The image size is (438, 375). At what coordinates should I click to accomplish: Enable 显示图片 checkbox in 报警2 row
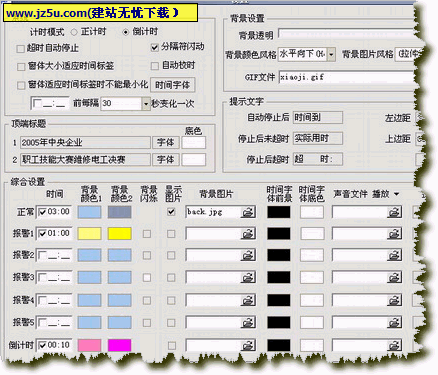coord(171,256)
